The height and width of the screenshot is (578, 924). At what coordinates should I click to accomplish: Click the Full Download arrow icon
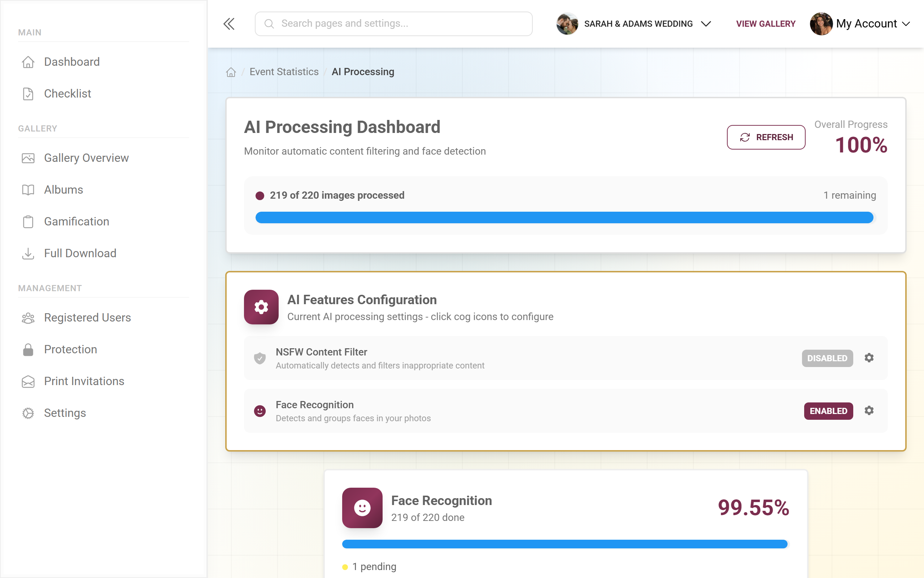(x=28, y=253)
